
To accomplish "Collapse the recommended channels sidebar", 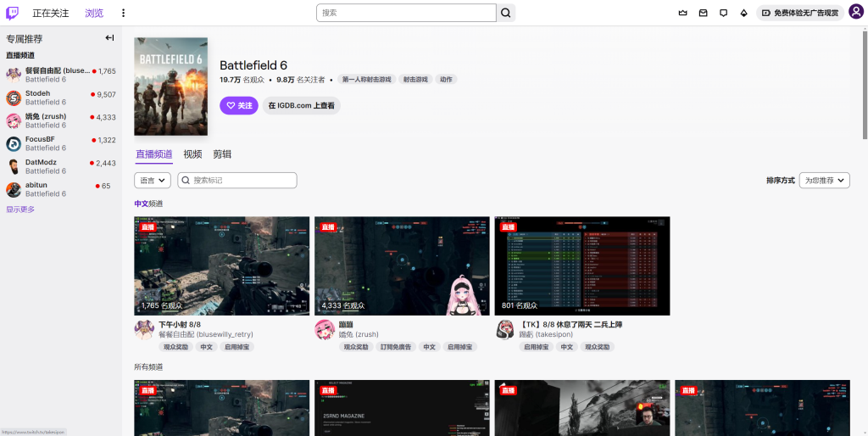I will 109,37.
